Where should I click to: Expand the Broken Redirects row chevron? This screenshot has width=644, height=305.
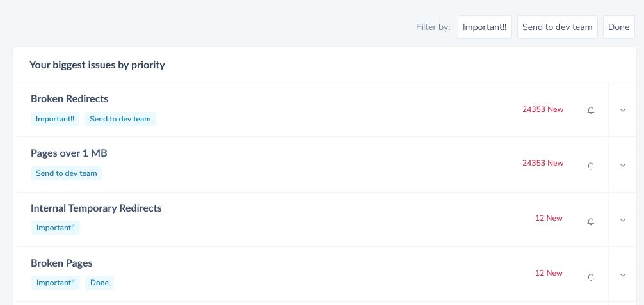click(x=623, y=110)
